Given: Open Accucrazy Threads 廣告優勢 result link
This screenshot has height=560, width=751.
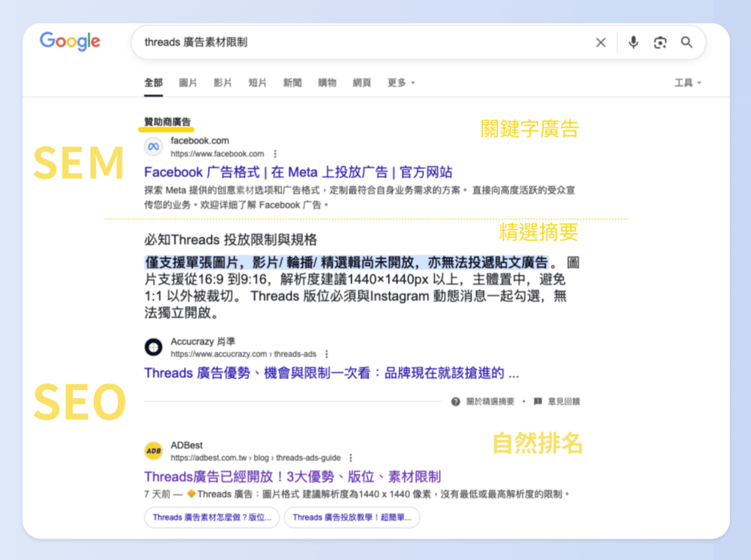Looking at the screenshot, I should coord(331,373).
